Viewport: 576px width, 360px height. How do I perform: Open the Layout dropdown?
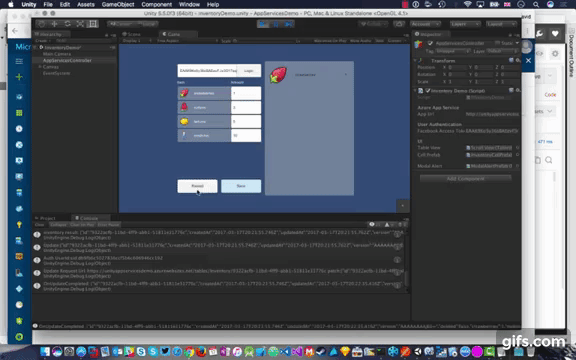pyautogui.click(x=501, y=24)
